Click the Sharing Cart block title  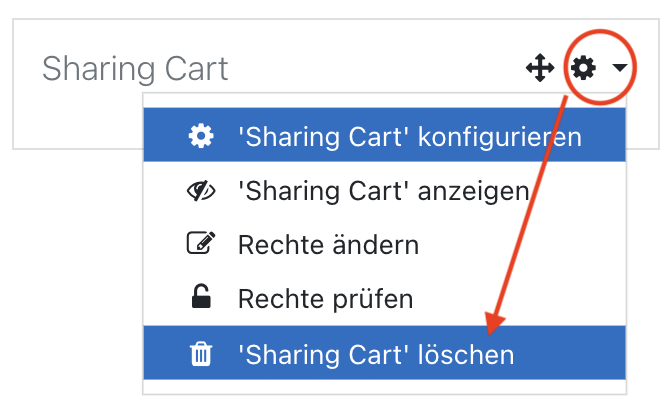(x=135, y=69)
